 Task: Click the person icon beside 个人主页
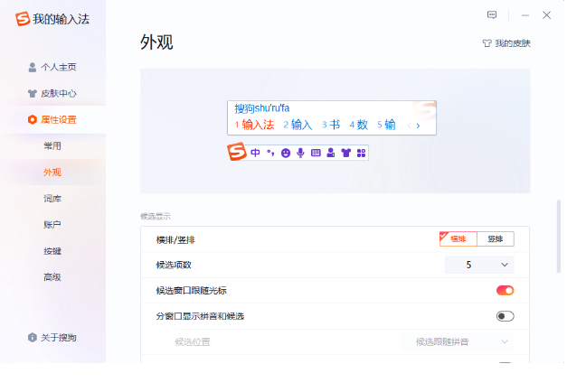click(33, 67)
